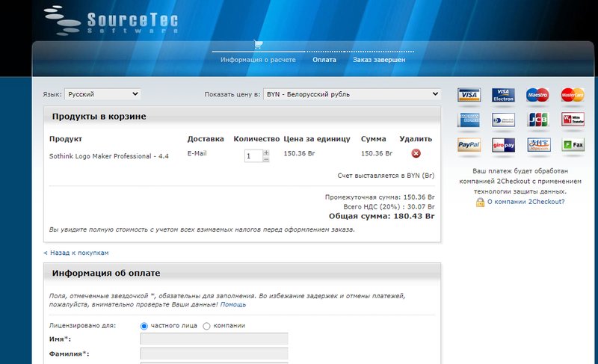
Task: Choose the giropay payment icon
Action: (x=503, y=145)
